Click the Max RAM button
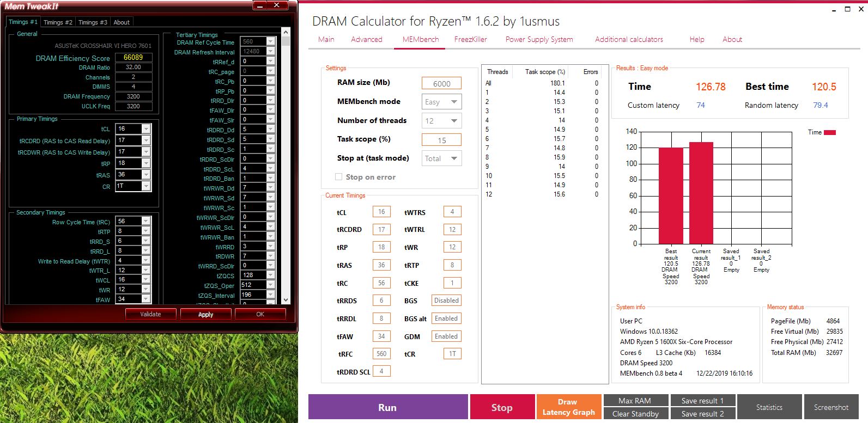 (635, 401)
